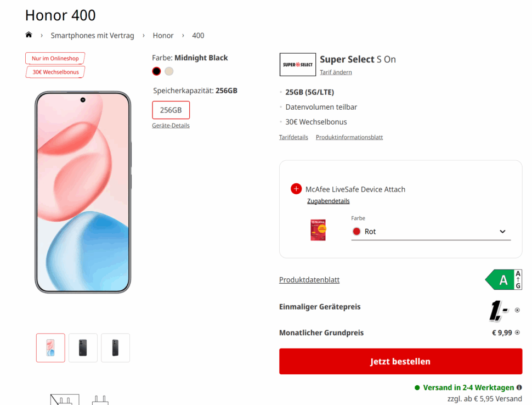Go to Smartphones mit Vertrag breadcrumb
Viewport: 532px width, 405px height.
[x=92, y=36]
